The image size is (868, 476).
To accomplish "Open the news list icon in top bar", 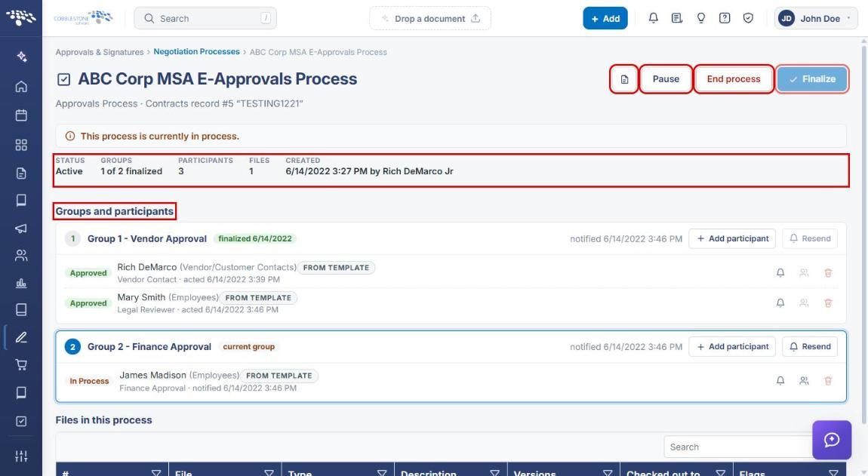I will click(676, 18).
